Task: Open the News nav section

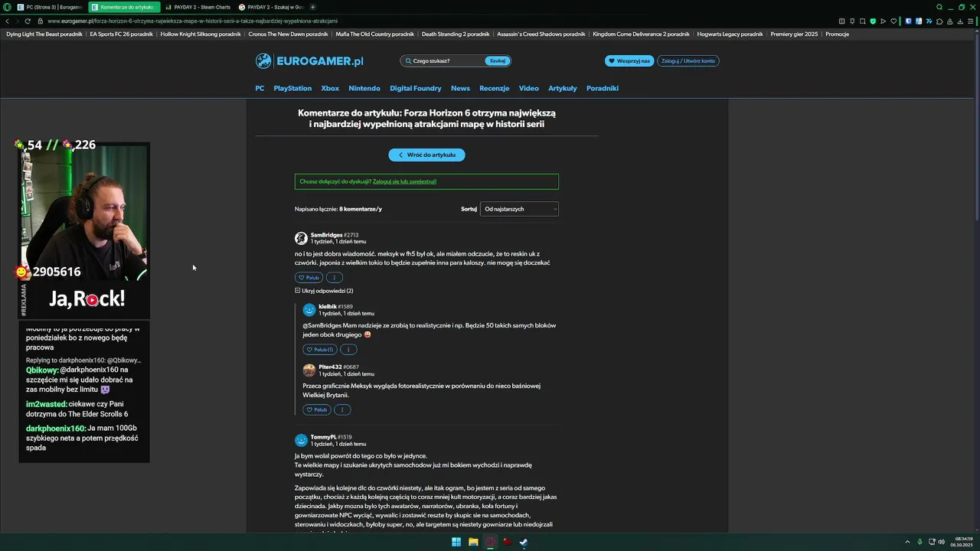Action: [460, 88]
